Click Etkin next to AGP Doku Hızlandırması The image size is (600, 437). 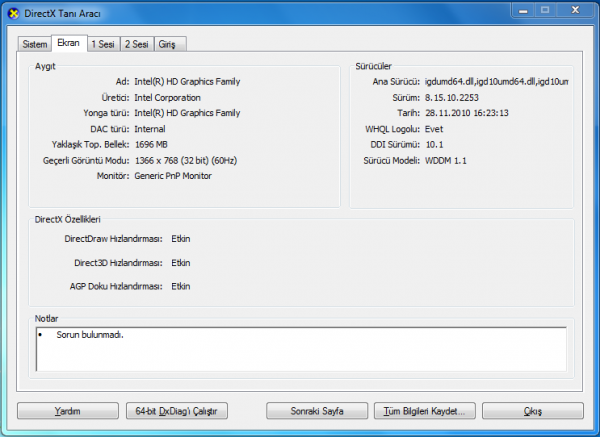pos(181,286)
